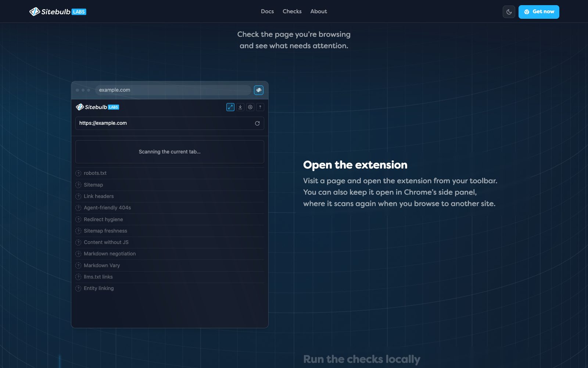This screenshot has height=368, width=588.
Task: Click the status icon beside Markdown Vary
Action: tap(78, 266)
